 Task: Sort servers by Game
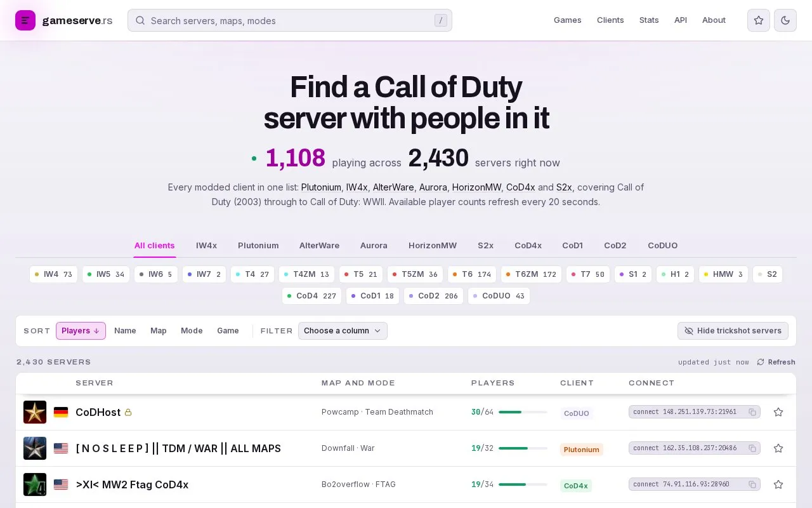pyautogui.click(x=228, y=331)
